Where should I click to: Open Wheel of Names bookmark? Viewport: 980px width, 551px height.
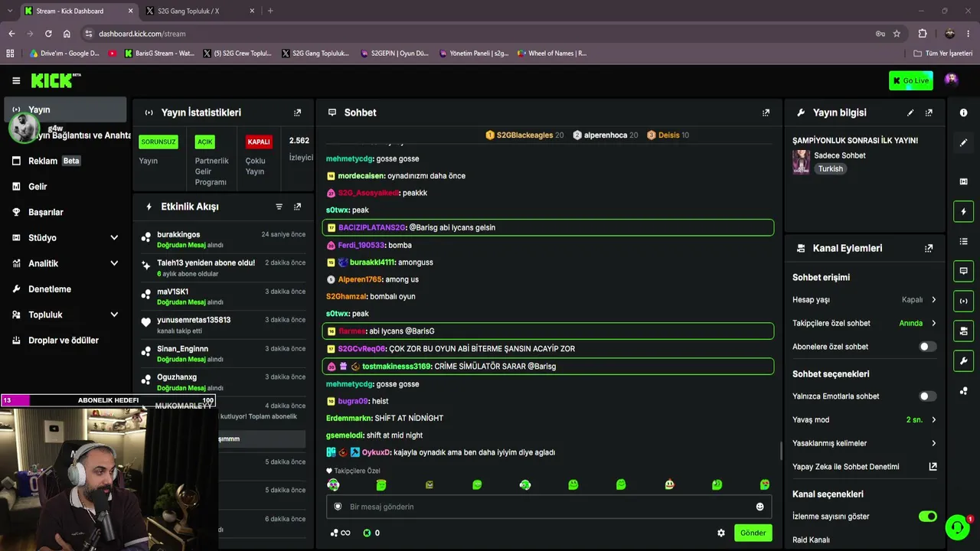(x=552, y=54)
